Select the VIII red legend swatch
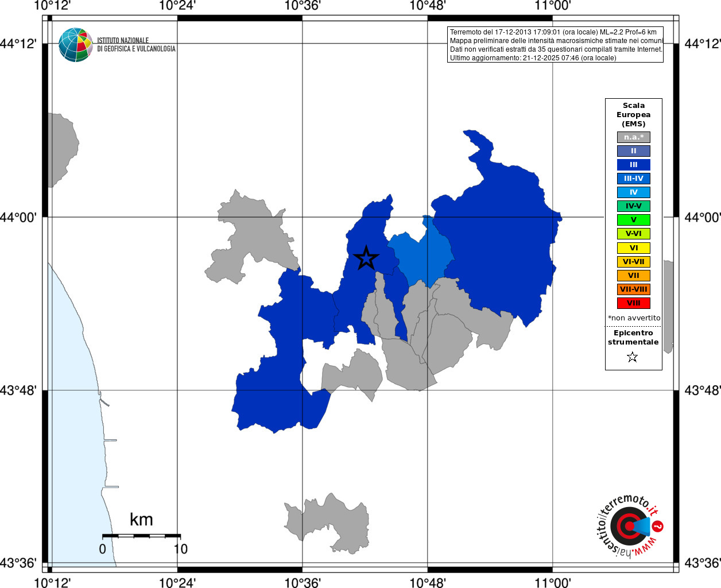 click(634, 303)
